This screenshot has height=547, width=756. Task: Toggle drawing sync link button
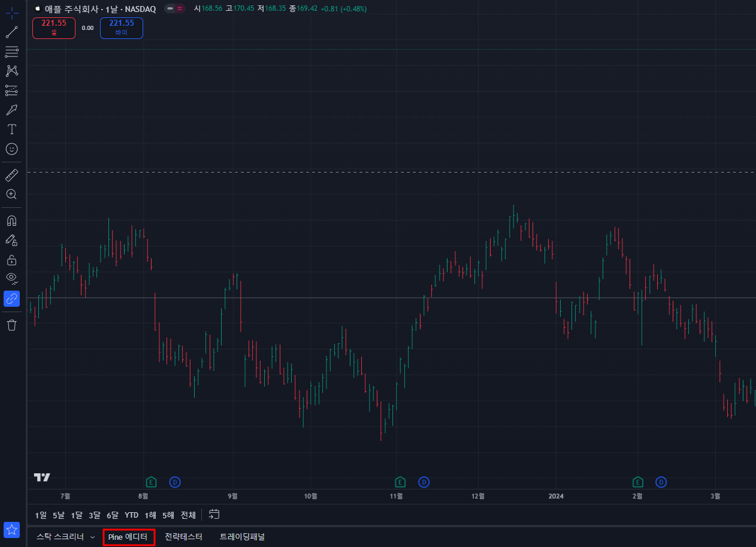11,298
